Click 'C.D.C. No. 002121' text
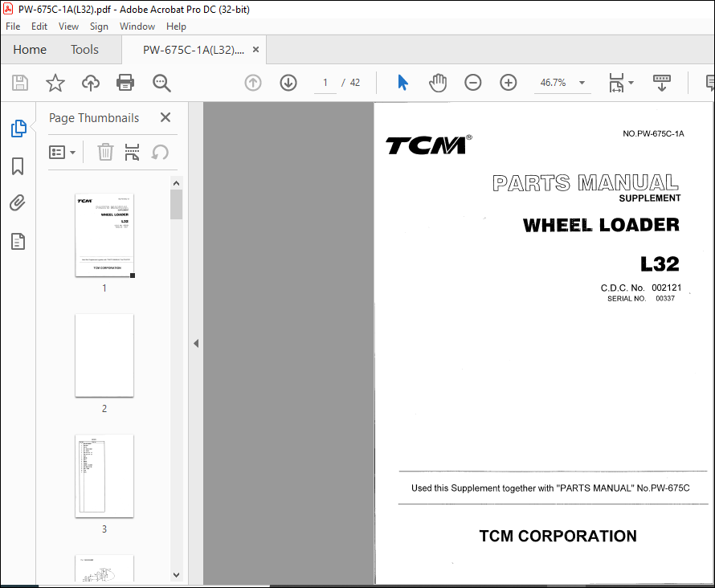The image size is (715, 588). click(x=640, y=288)
